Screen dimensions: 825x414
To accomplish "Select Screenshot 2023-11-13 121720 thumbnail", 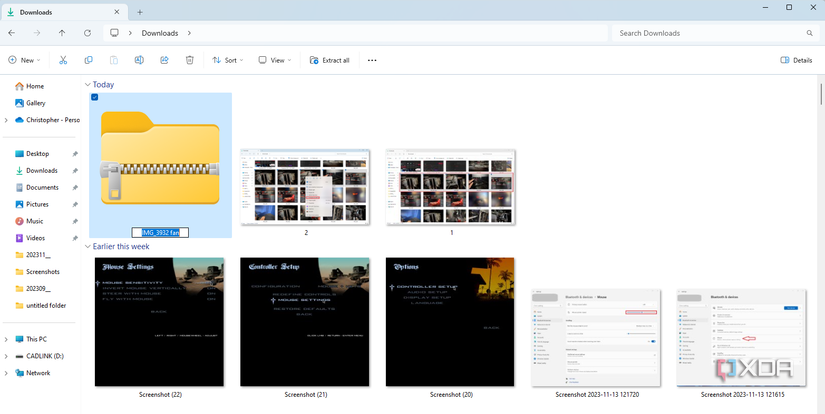I will pyautogui.click(x=596, y=338).
